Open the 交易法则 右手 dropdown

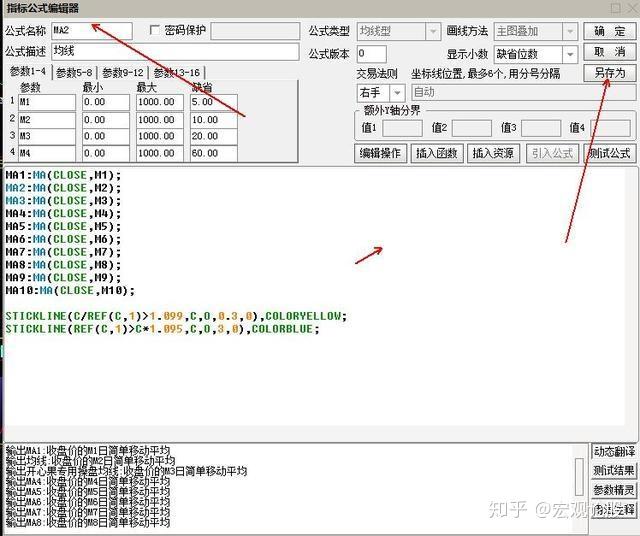click(x=397, y=93)
